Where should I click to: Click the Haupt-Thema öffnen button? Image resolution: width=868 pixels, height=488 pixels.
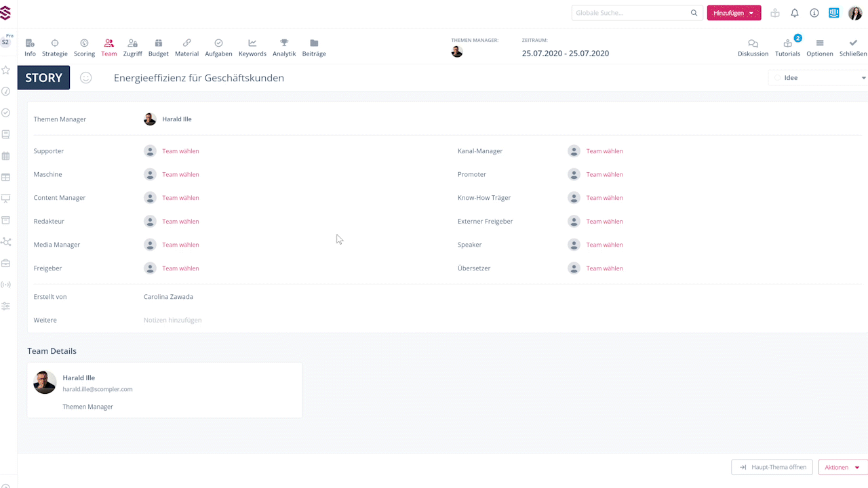click(772, 467)
